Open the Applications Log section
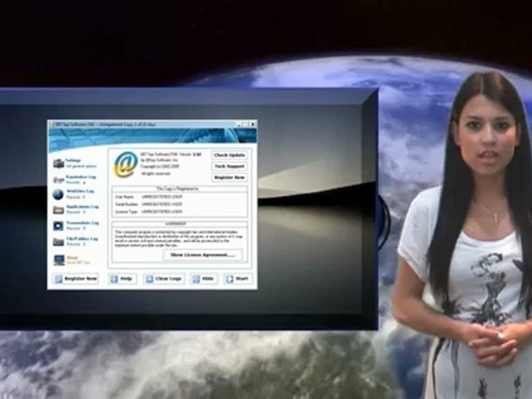The width and height of the screenshot is (532, 399). [x=76, y=209]
